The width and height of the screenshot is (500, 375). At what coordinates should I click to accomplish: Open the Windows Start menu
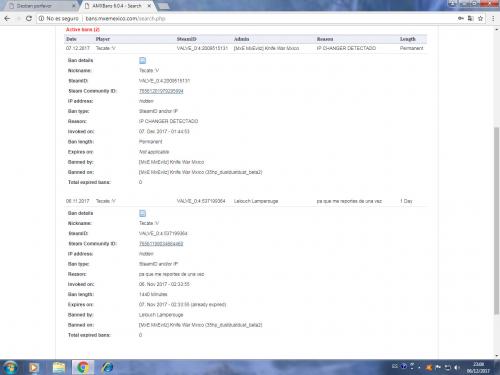click(10, 367)
